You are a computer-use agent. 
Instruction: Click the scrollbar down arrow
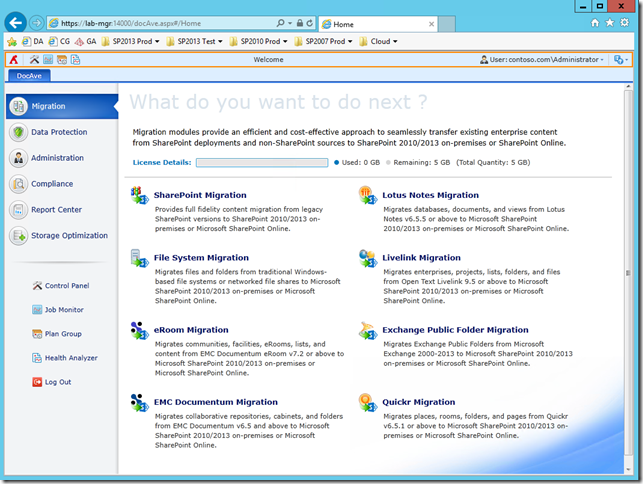(628, 470)
